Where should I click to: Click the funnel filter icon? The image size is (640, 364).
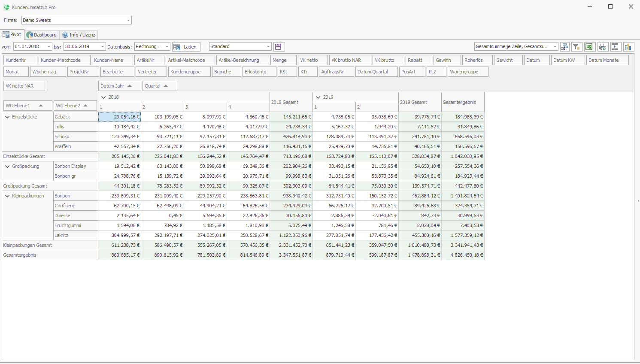click(576, 47)
